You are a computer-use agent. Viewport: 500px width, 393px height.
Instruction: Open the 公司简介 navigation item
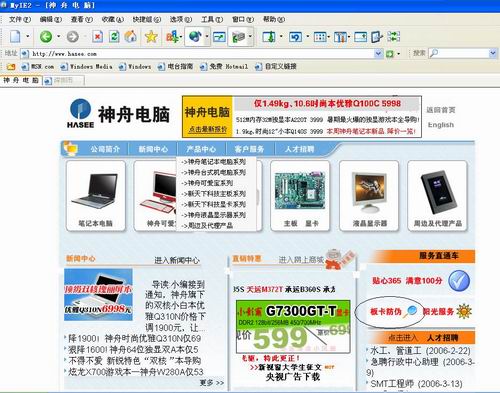click(105, 149)
